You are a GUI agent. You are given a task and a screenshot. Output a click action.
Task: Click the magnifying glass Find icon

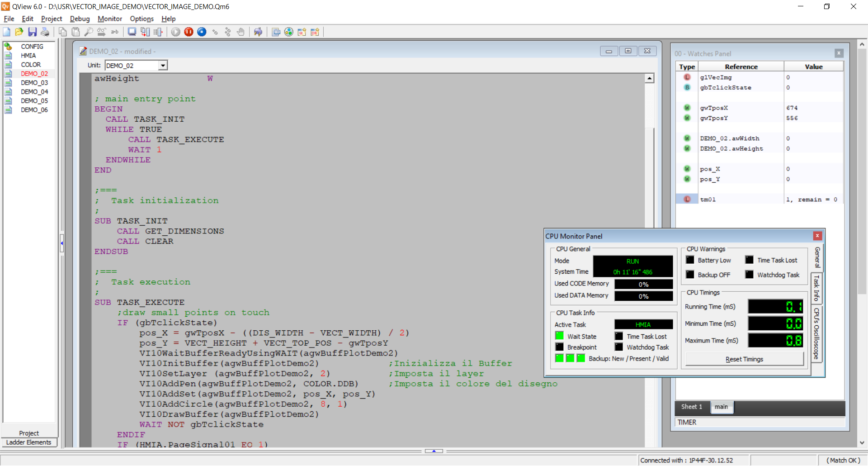pos(89,32)
